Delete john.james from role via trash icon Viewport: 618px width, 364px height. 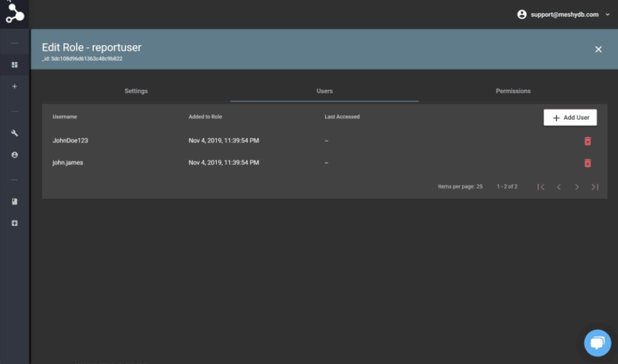pyautogui.click(x=588, y=163)
